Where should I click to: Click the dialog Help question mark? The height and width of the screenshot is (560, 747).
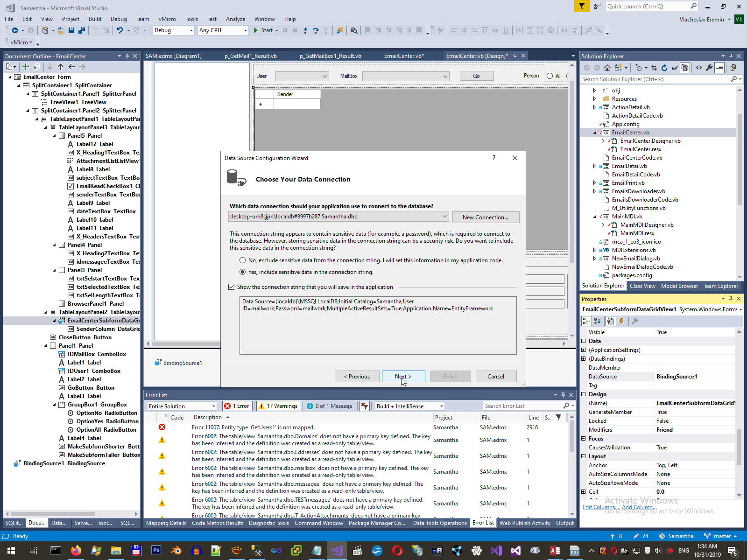coord(494,158)
